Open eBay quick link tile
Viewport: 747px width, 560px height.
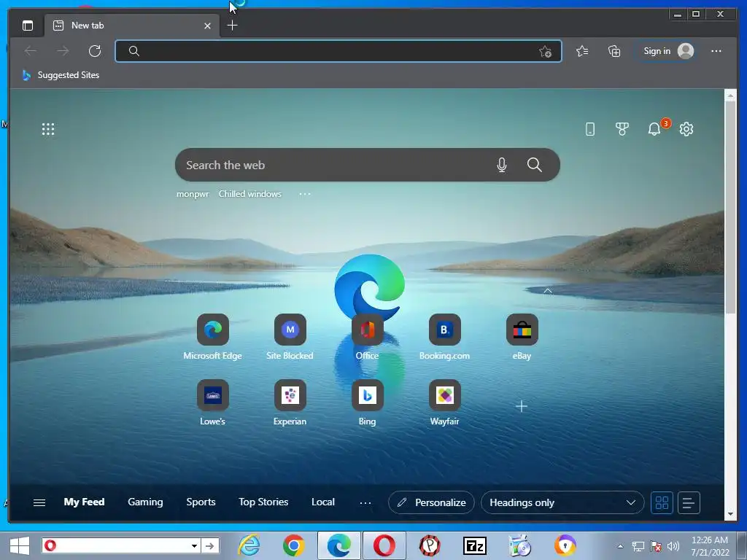(522, 337)
